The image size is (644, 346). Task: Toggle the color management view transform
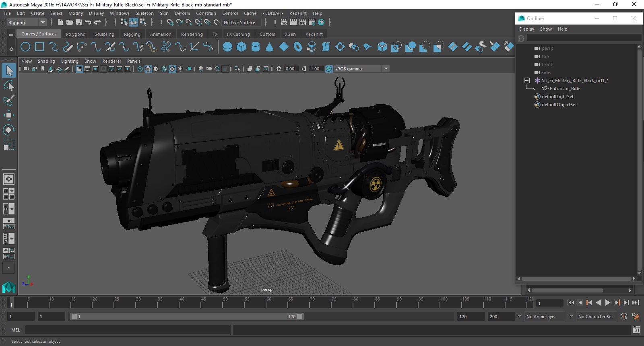(329, 69)
